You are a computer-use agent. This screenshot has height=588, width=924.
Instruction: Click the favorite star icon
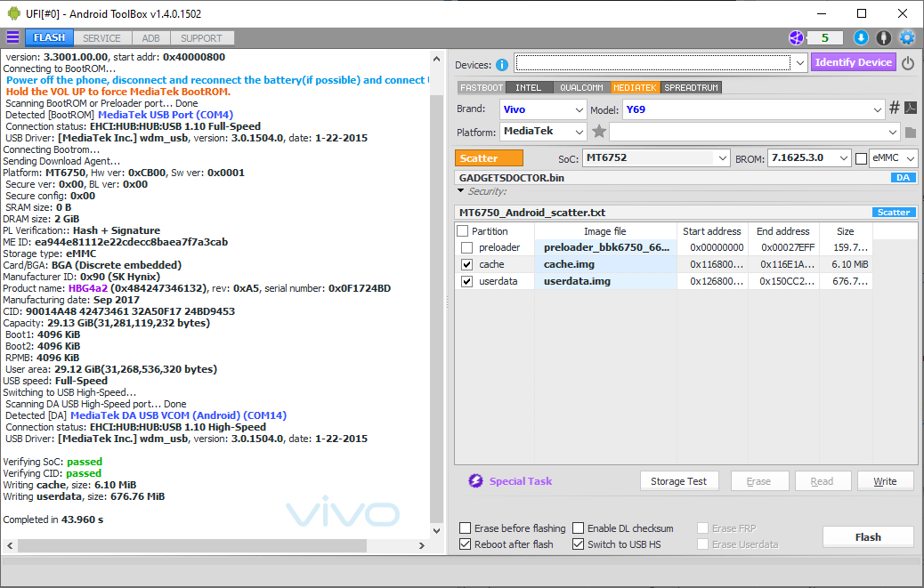click(599, 132)
